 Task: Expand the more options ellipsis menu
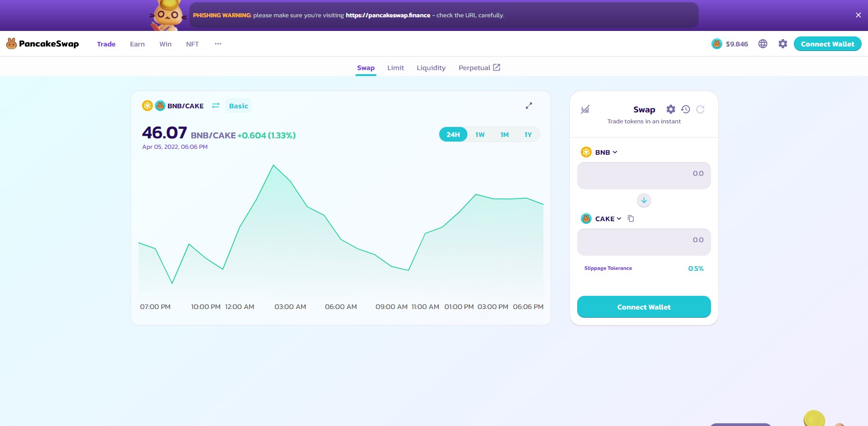click(218, 44)
